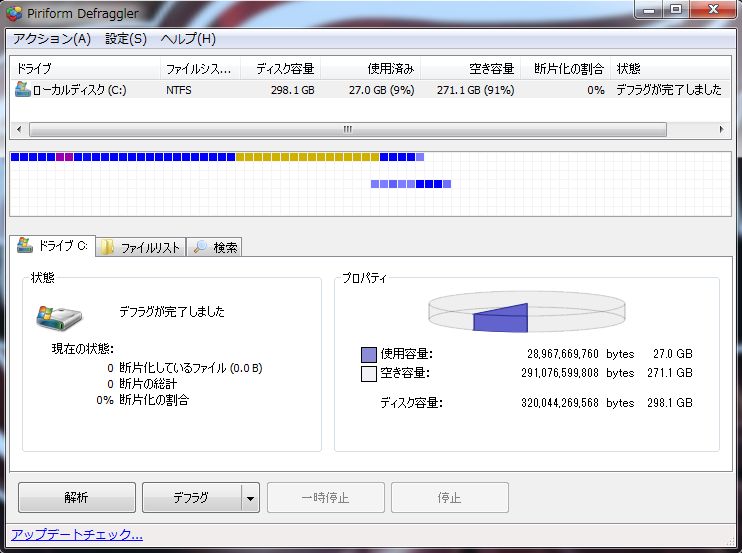This screenshot has width=742, height=553.
Task: Click the drive list horizontal scrollbar thumb
Action: (x=348, y=129)
